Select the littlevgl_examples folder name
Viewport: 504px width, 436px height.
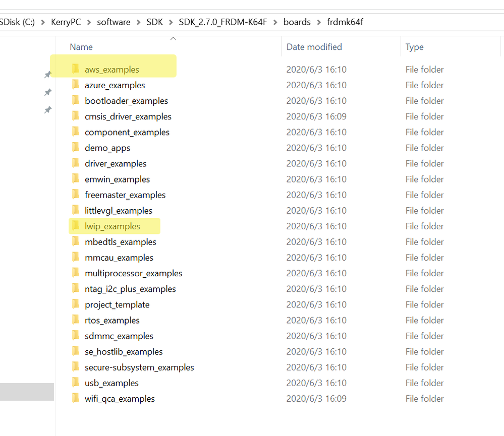[118, 211]
